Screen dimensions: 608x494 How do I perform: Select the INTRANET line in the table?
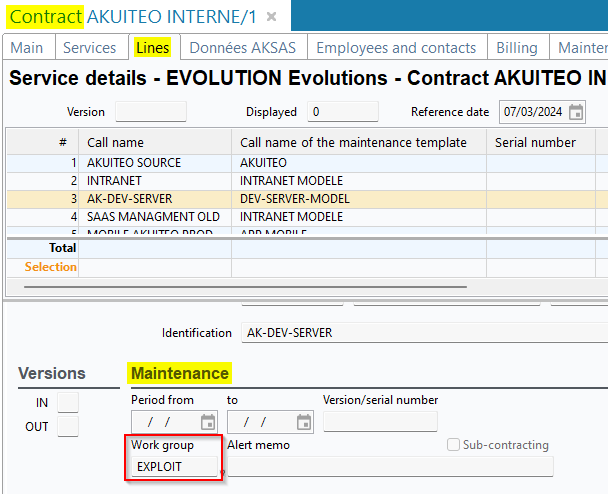[114, 180]
